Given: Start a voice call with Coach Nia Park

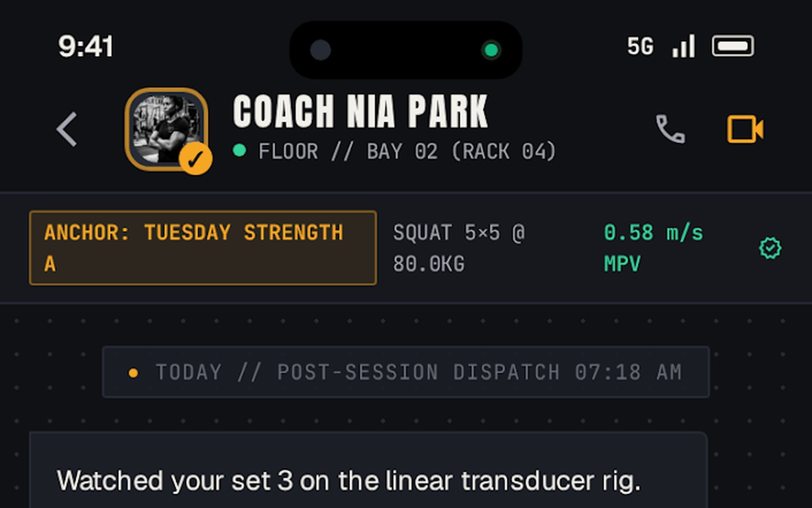Looking at the screenshot, I should coord(670,129).
